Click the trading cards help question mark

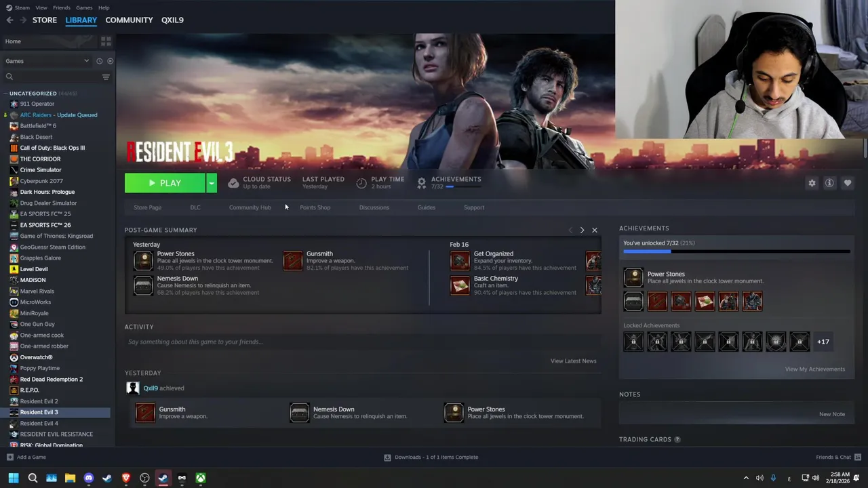coord(677,439)
